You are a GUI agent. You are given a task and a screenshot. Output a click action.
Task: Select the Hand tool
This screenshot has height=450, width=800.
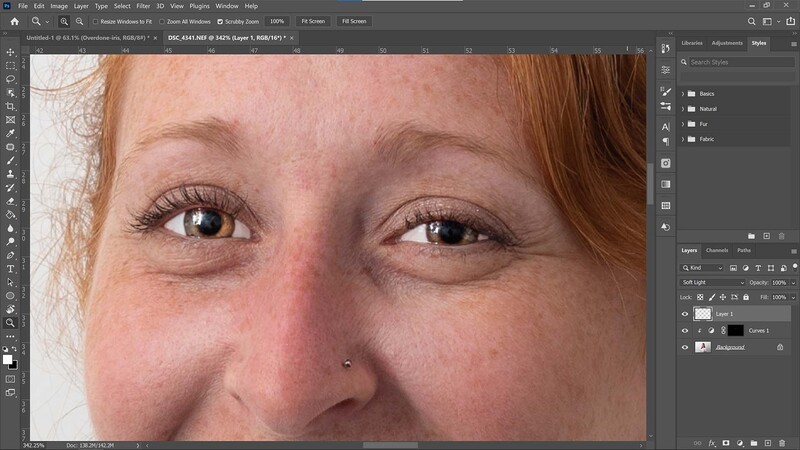tap(10, 309)
